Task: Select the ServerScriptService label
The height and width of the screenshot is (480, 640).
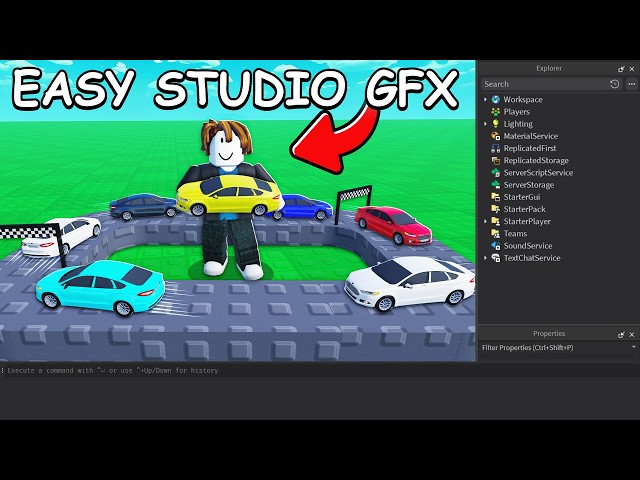Action: coord(538,173)
